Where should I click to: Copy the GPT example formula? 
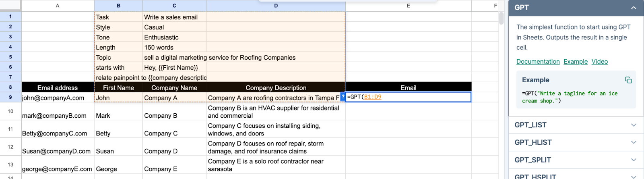628,80
